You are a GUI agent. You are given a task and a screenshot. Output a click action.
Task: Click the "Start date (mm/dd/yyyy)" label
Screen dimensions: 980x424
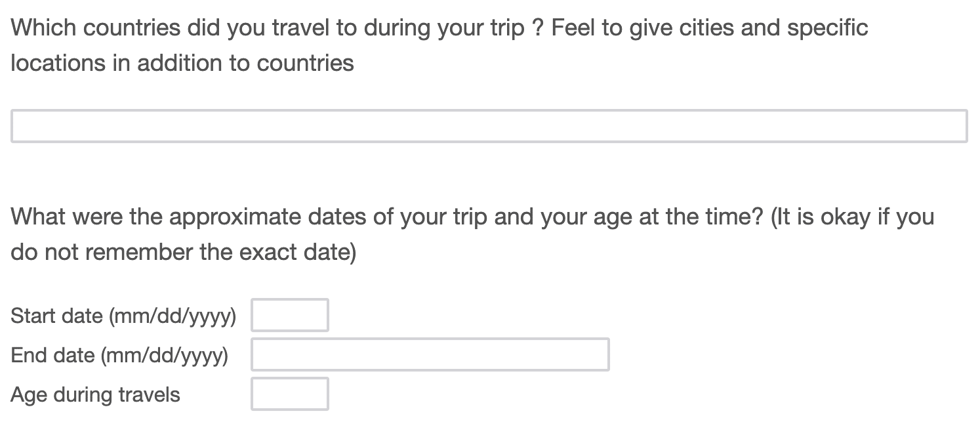123,316
